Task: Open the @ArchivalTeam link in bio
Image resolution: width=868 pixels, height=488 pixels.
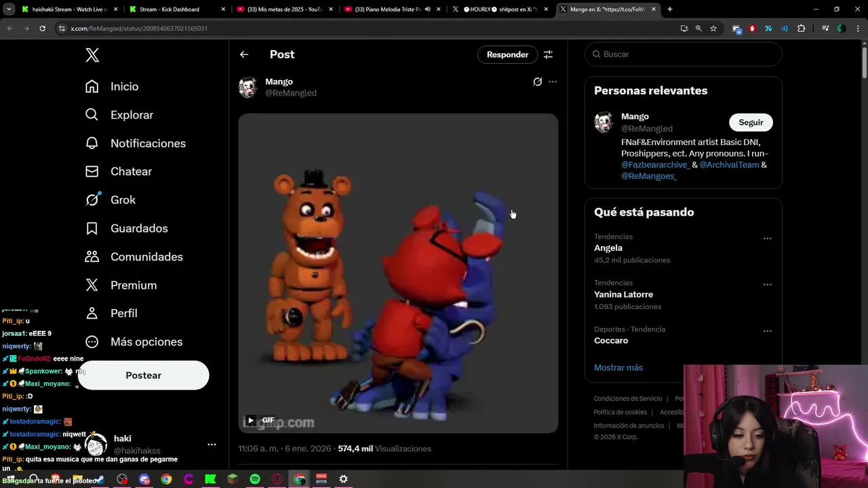Action: [729, 165]
